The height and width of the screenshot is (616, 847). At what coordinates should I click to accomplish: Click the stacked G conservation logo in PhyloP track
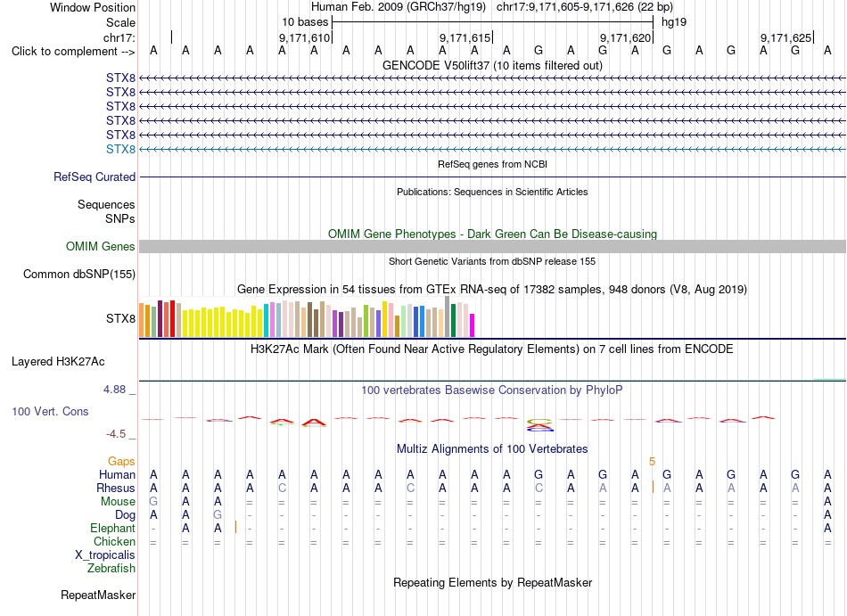pyautogui.click(x=539, y=425)
